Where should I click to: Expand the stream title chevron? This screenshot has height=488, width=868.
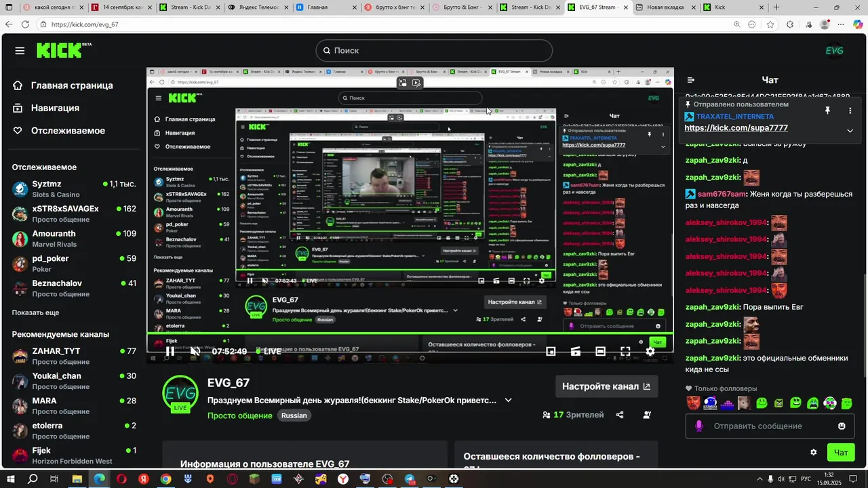(x=509, y=400)
